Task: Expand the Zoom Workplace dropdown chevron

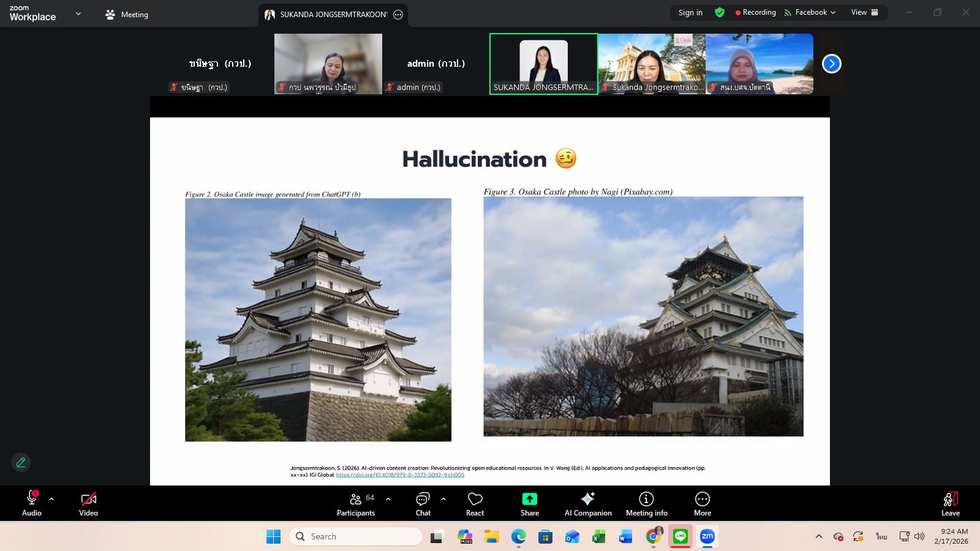Action: (x=78, y=13)
